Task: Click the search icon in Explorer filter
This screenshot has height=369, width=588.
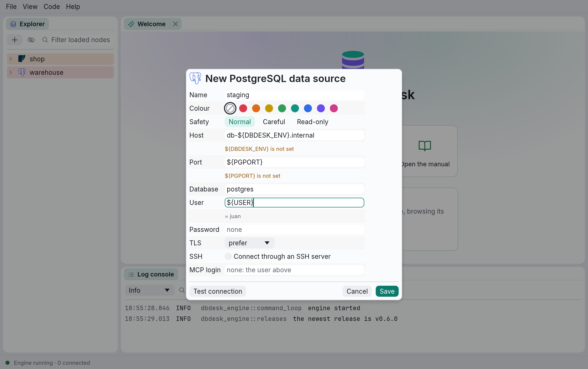Action: [x=45, y=40]
